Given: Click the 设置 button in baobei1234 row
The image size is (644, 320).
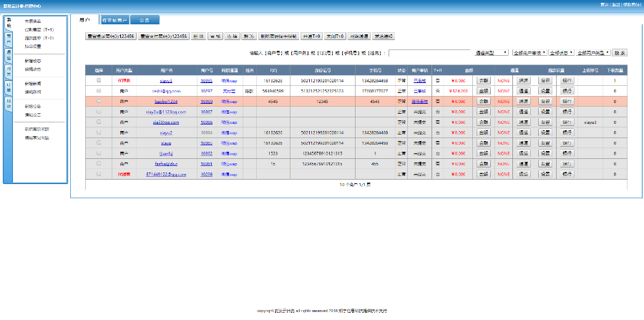Looking at the screenshot, I should (545, 101).
